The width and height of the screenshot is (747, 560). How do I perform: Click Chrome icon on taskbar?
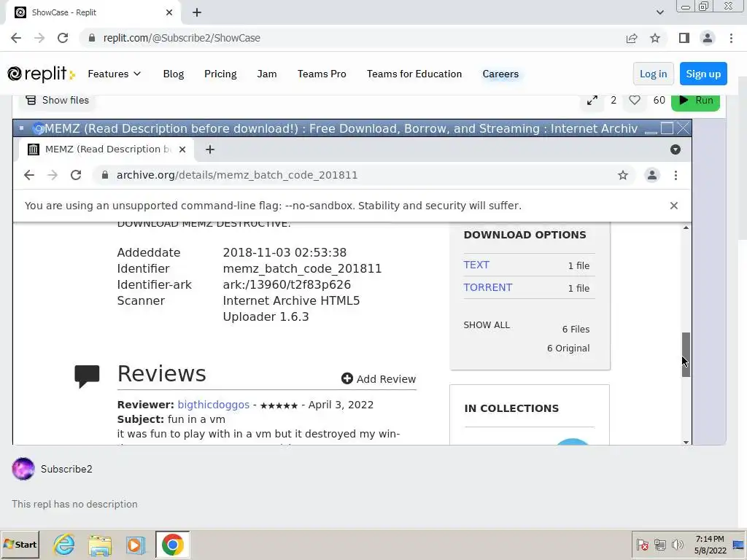(172, 545)
